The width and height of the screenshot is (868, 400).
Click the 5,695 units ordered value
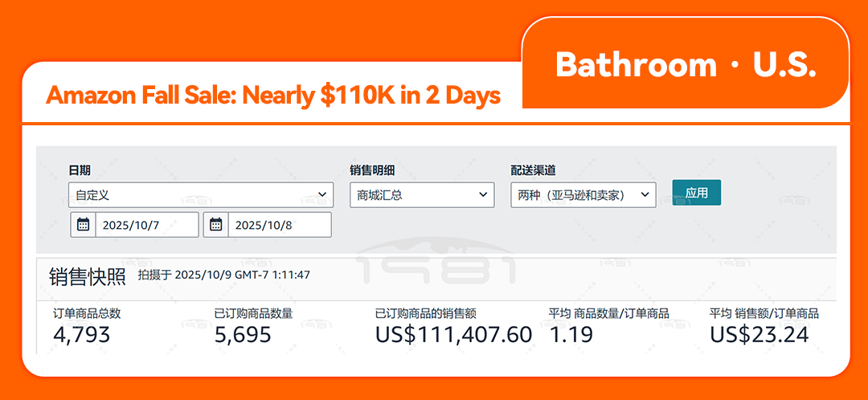click(243, 334)
